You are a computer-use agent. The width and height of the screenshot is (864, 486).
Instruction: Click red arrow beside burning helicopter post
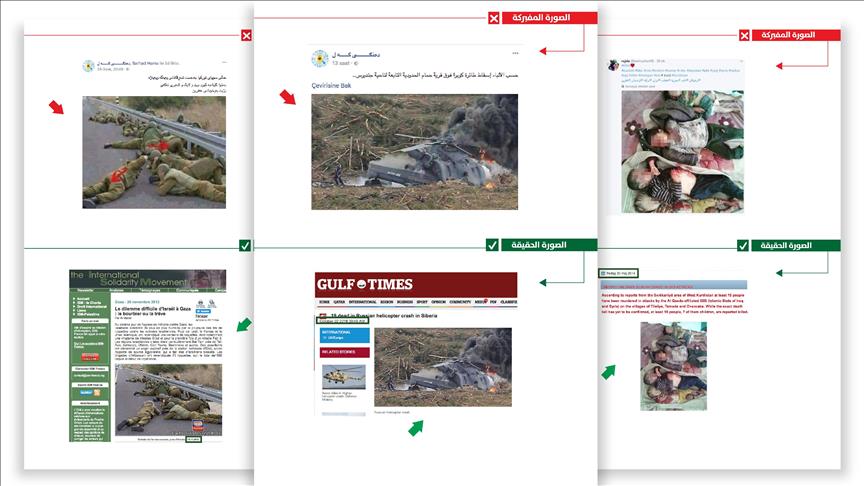288,97
